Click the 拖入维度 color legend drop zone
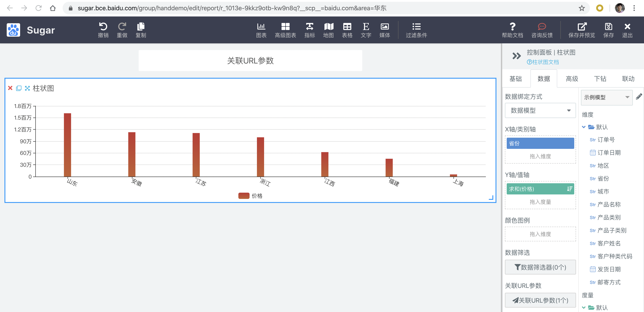 (x=540, y=234)
